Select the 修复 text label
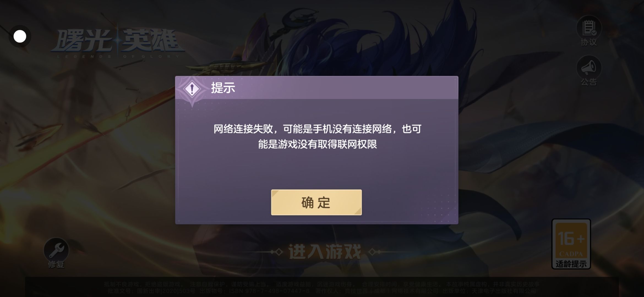The width and height of the screenshot is (644, 297). tap(56, 265)
